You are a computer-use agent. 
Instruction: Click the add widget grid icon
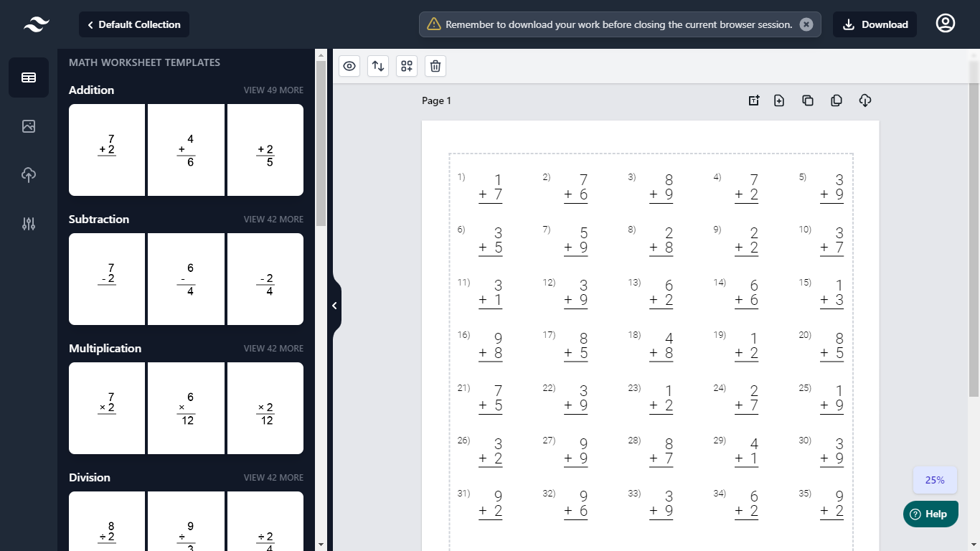tap(407, 66)
